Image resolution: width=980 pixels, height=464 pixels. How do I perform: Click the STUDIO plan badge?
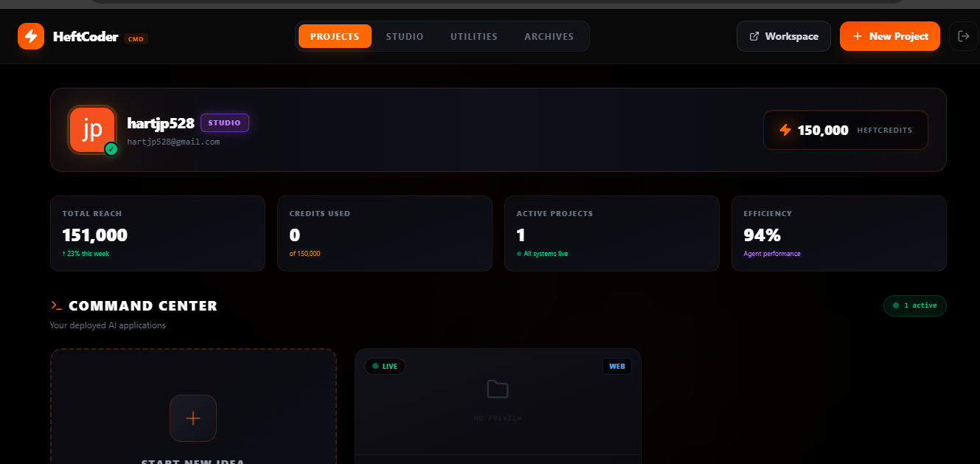(225, 122)
